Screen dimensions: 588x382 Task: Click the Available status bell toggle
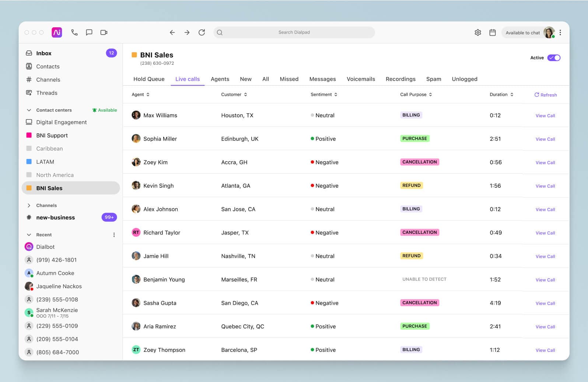(x=105, y=110)
